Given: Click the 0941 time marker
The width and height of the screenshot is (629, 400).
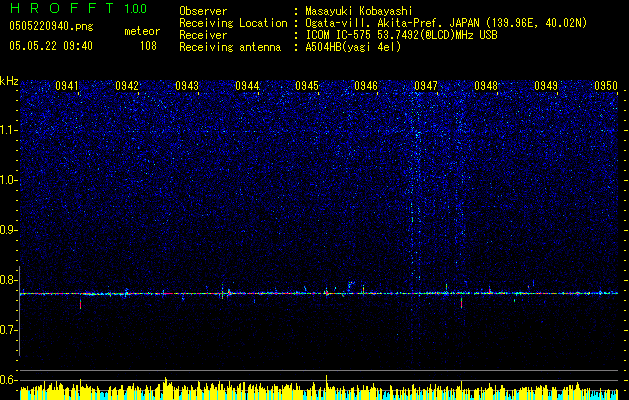Looking at the screenshot, I should (x=67, y=85).
